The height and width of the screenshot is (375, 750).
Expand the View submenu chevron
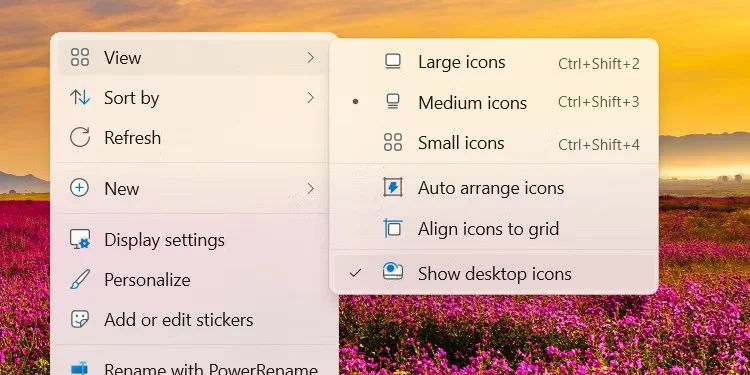(310, 58)
